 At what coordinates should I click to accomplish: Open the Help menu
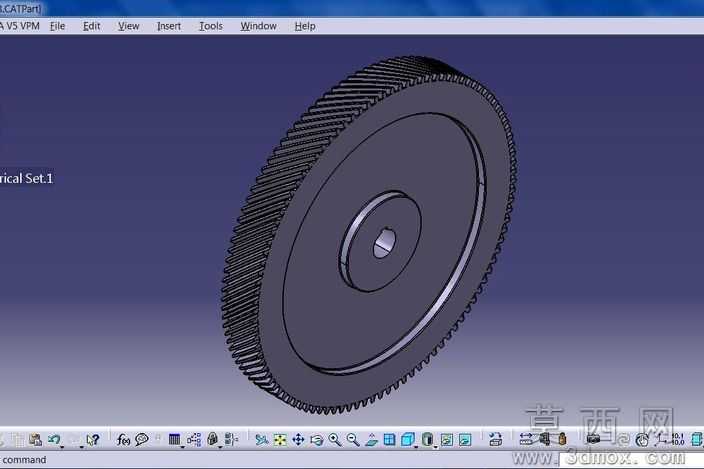click(305, 26)
